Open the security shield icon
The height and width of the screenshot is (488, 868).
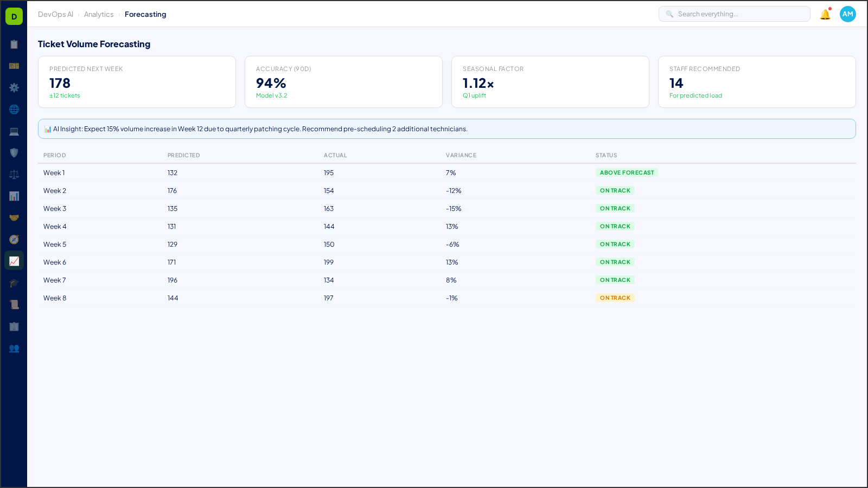[14, 153]
